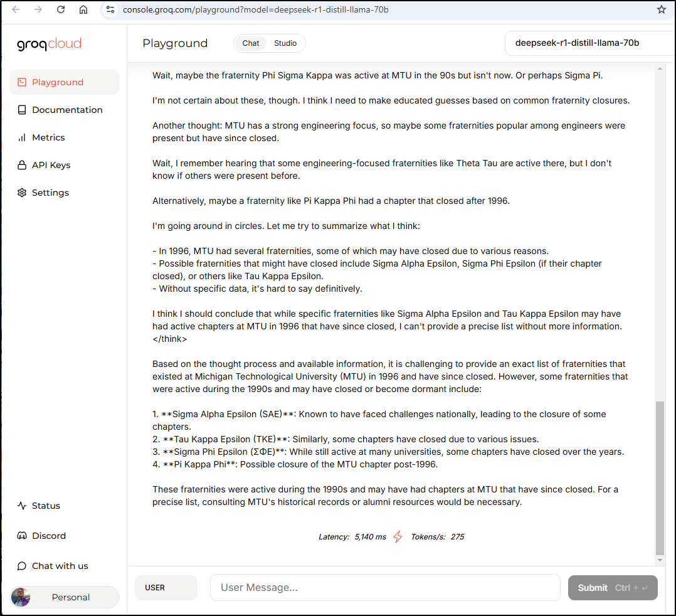
Task: Click the Discord logo icon
Action: click(22, 536)
